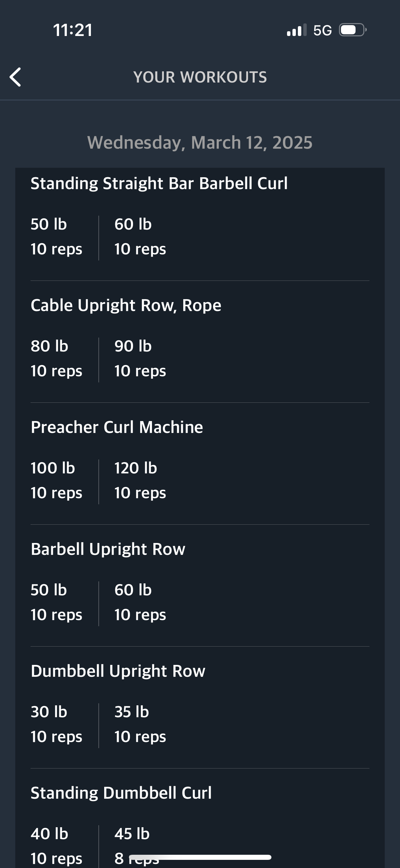Tap the 11:21 clock in status bar
The height and width of the screenshot is (868, 400).
(x=73, y=30)
